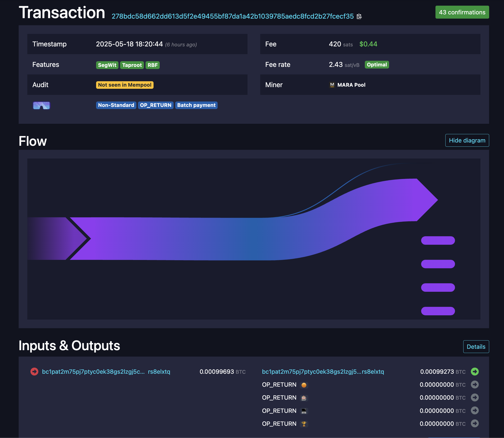Click the topmost small purple output bar

(x=438, y=240)
